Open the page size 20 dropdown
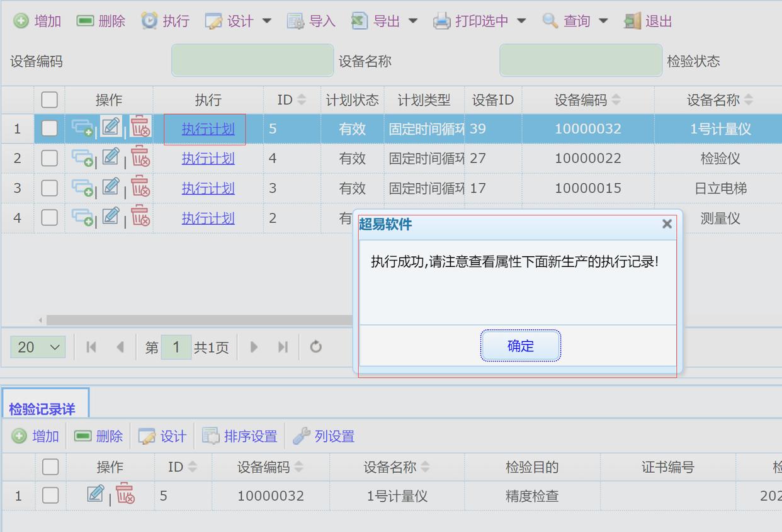Screen dimensions: 782x532 point(38,347)
